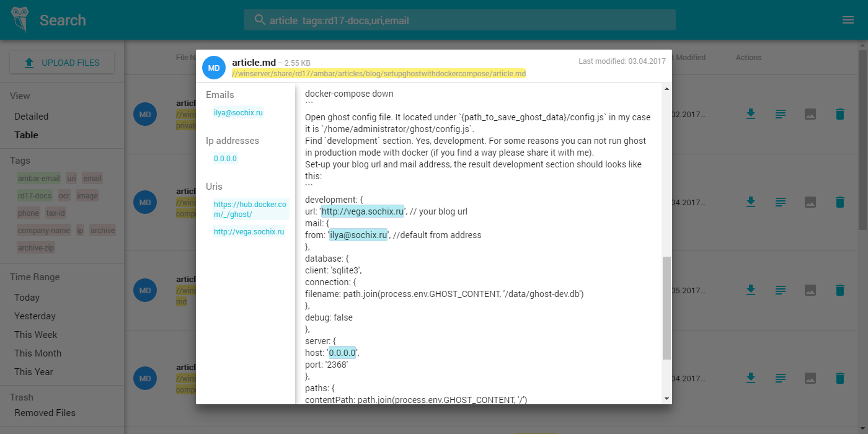The width and height of the screenshot is (868, 434).
Task: Filter by Today time range
Action: [x=27, y=298]
